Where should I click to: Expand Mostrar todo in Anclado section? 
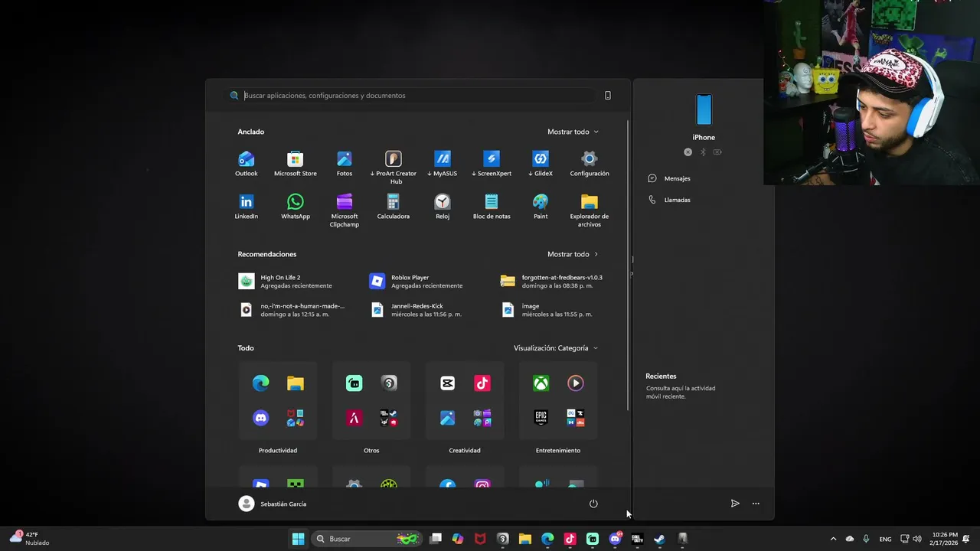click(x=573, y=132)
